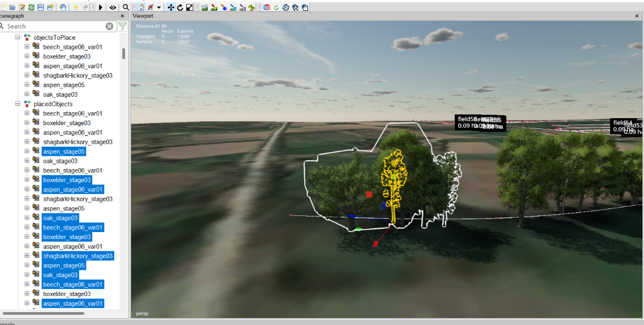The height and width of the screenshot is (325, 644).
Task: Select the rotate tool icon
Action: pos(180,7)
